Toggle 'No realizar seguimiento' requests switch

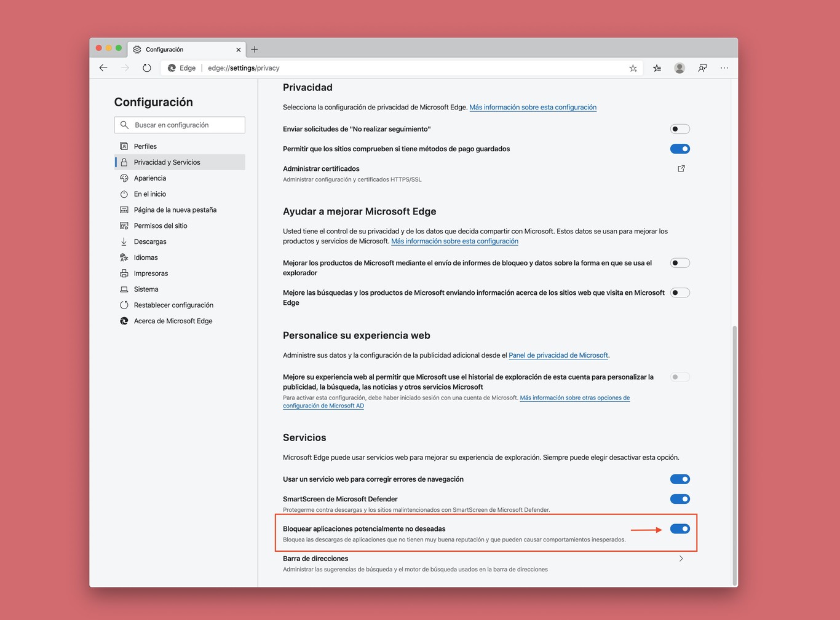tap(680, 129)
